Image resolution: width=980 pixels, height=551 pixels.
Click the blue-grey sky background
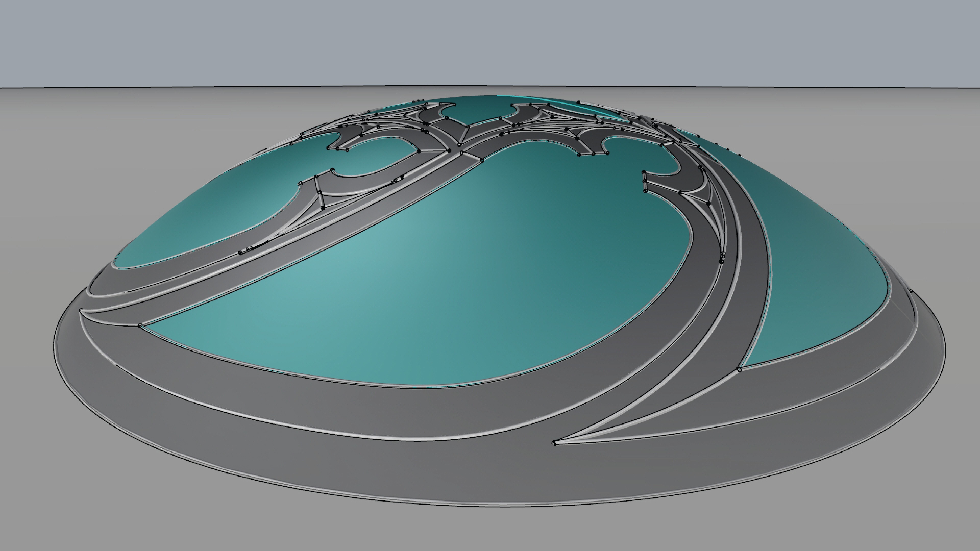pos(490,42)
